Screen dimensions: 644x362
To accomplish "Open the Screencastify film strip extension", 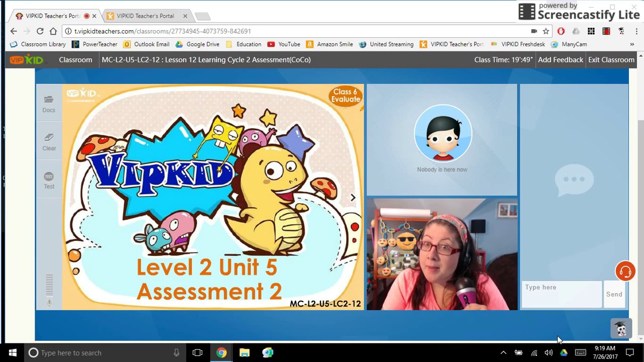I will (x=606, y=31).
